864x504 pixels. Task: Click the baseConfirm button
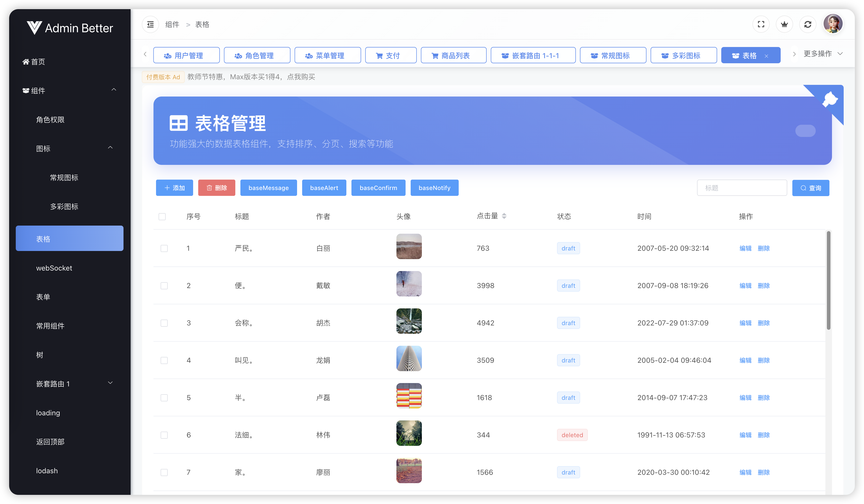[378, 188]
